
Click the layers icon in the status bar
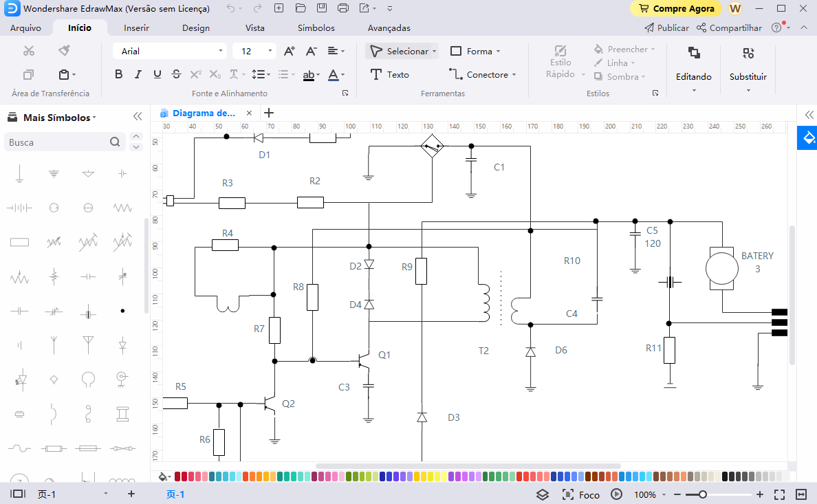[543, 494]
